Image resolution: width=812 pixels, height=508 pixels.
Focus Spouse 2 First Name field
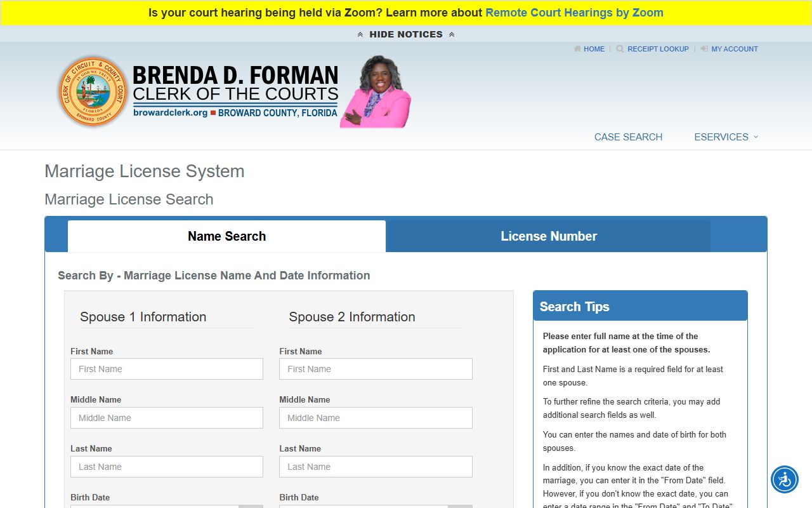coord(376,369)
